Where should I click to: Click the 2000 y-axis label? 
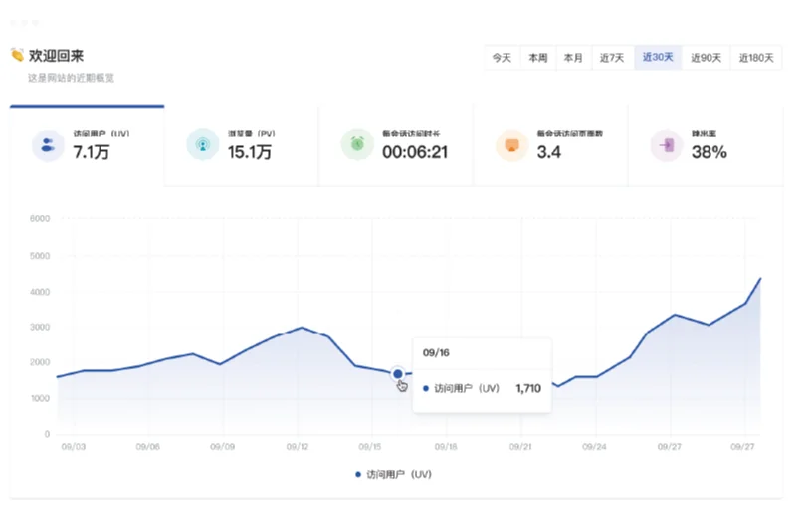pos(40,362)
